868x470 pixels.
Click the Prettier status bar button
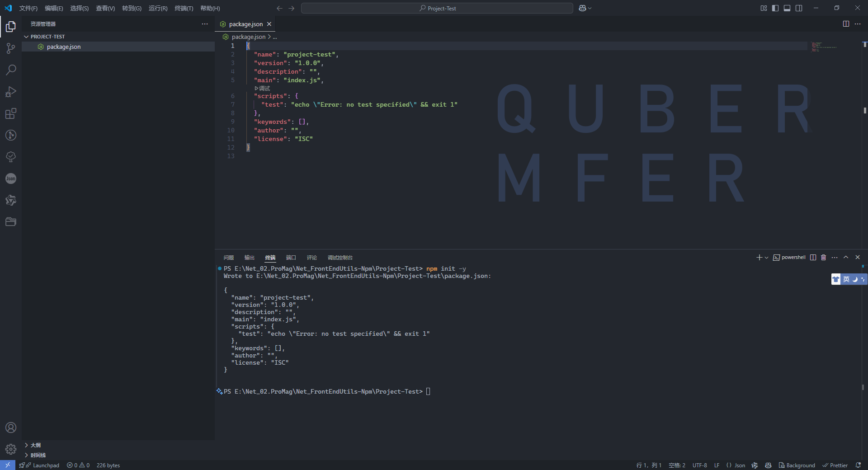(835, 465)
